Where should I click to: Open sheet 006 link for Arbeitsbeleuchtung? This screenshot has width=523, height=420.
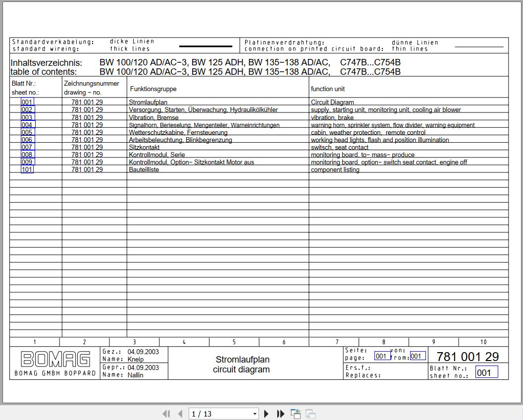pos(27,140)
